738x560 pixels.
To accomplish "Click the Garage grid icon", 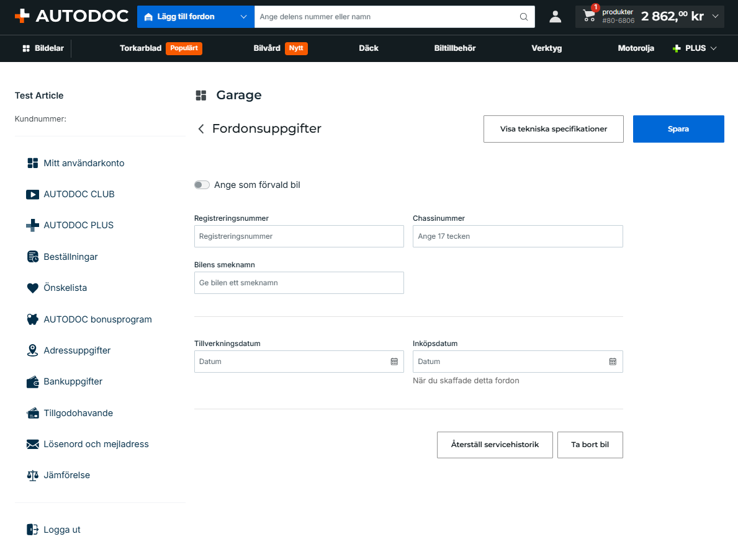I will click(201, 96).
